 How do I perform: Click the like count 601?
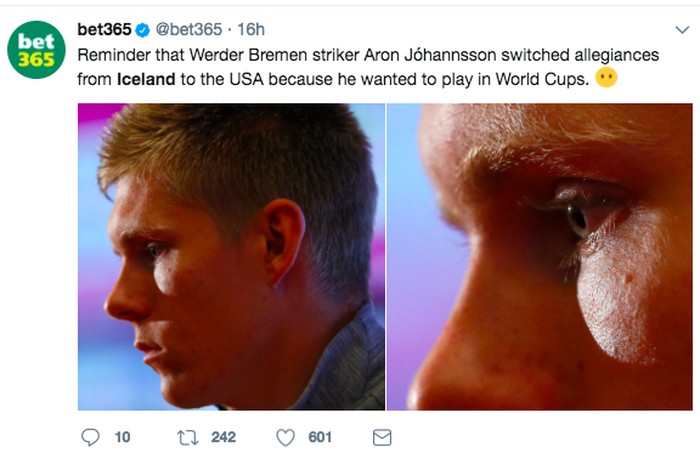coord(320,437)
